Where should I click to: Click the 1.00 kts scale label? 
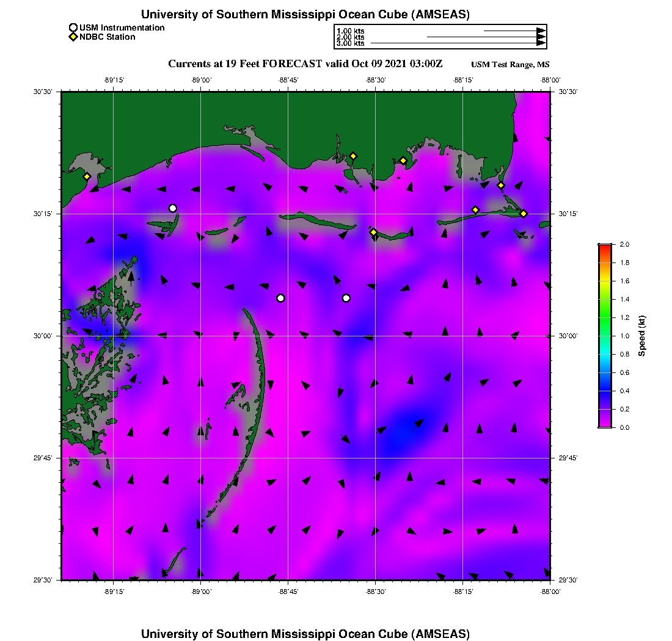pos(350,31)
